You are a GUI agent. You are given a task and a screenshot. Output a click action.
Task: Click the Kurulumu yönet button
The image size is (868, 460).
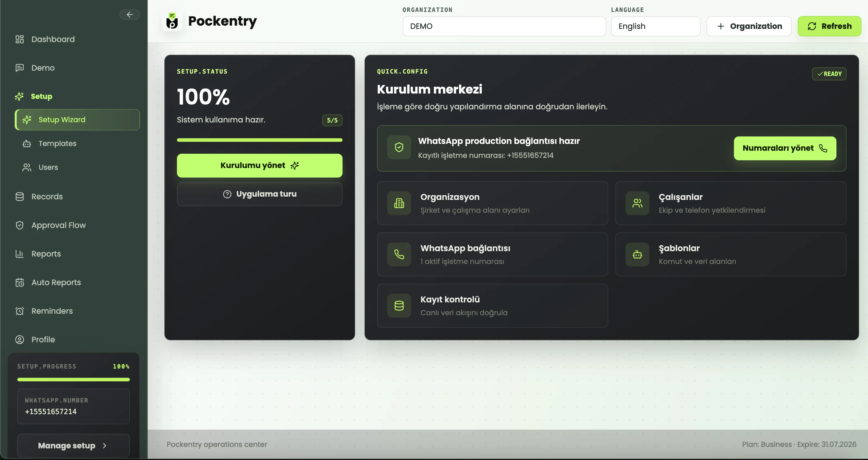(259, 165)
